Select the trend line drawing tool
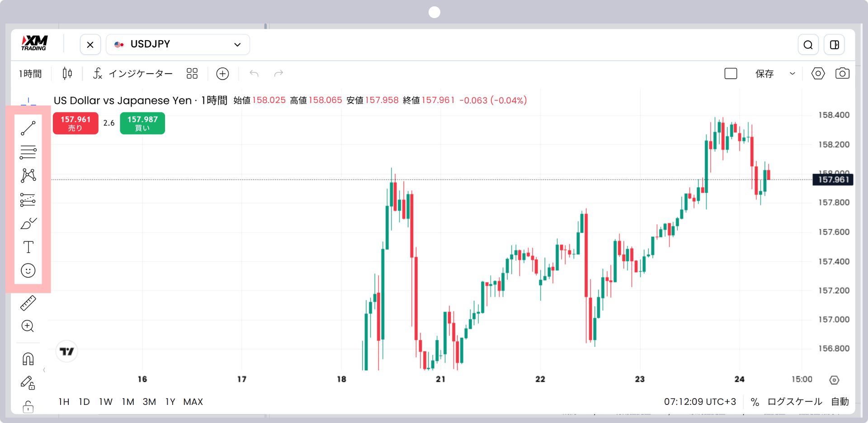 [28, 128]
